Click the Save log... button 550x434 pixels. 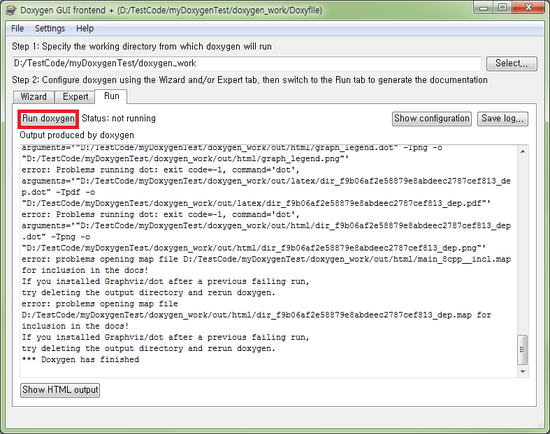[503, 119]
